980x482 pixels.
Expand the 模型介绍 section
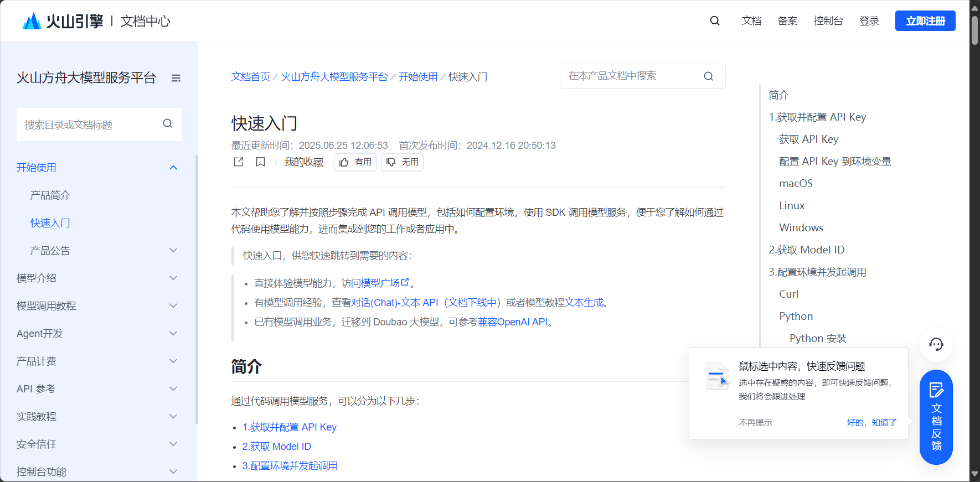tap(173, 278)
